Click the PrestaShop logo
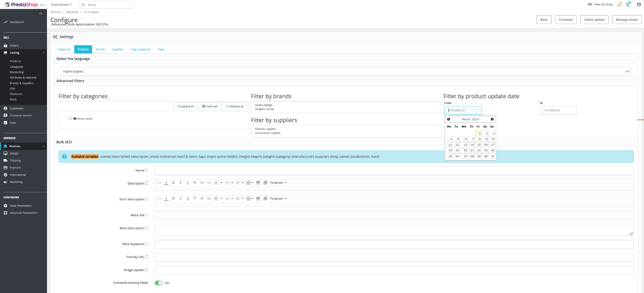Image resolution: width=644 pixels, height=293 pixels. pos(21,5)
